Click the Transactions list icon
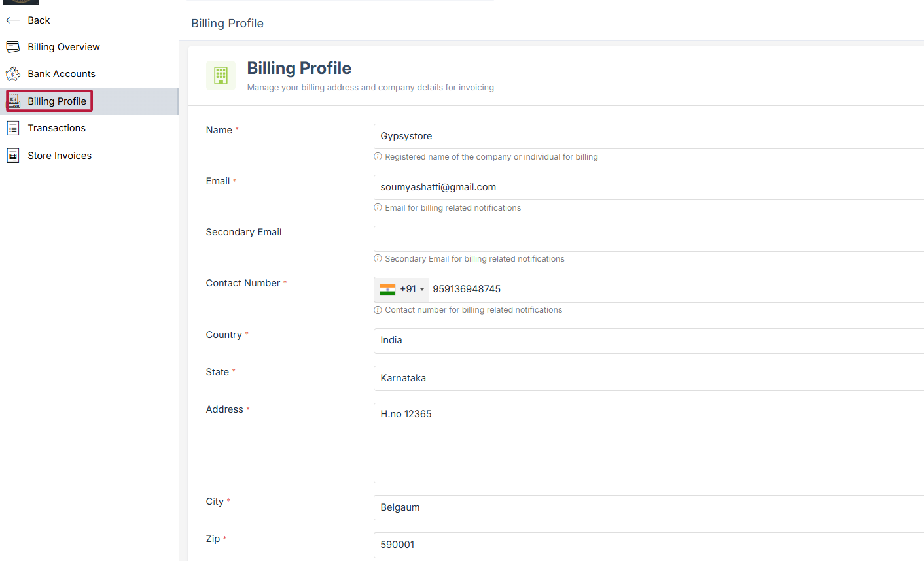 pos(12,128)
